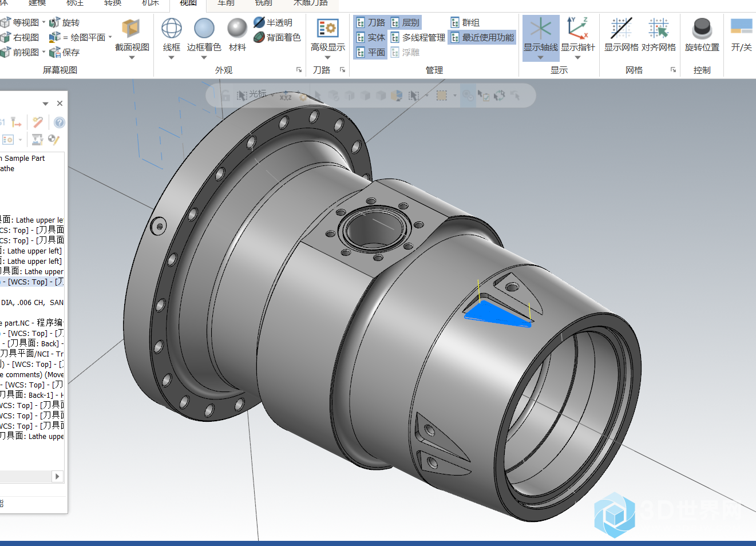Image resolution: width=756 pixels, height=546 pixels.
Task: Click 保存 to save the screen view
Action: click(65, 52)
